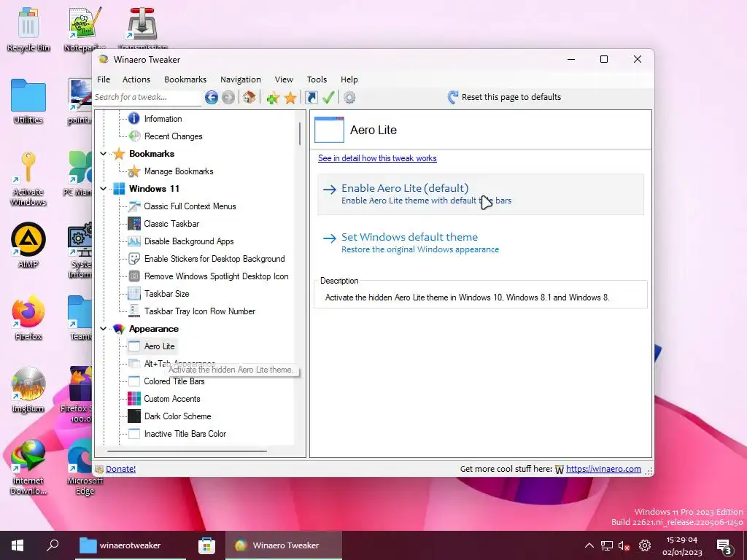Click the Classic Full Context Menus icon
Screen dimensions: 747x560
coord(134,206)
